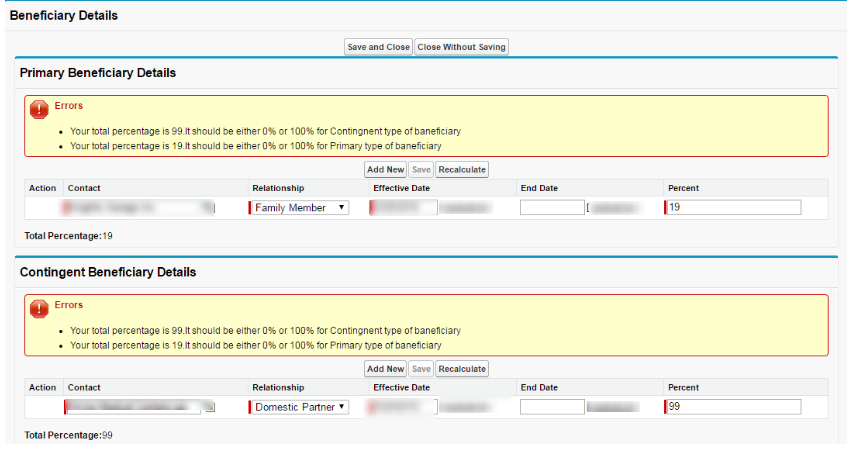
Task: Recalculate the primary beneficiary percentage
Action: point(462,170)
